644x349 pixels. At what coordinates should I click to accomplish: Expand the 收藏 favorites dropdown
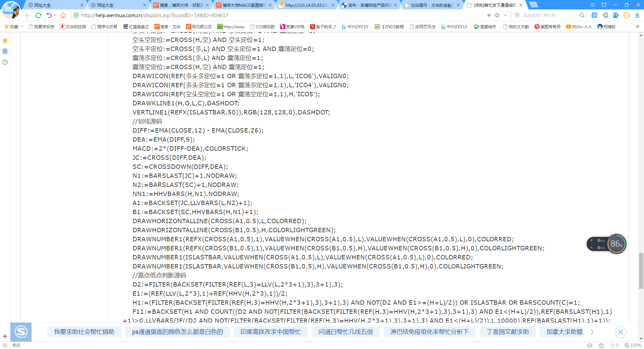[22, 27]
